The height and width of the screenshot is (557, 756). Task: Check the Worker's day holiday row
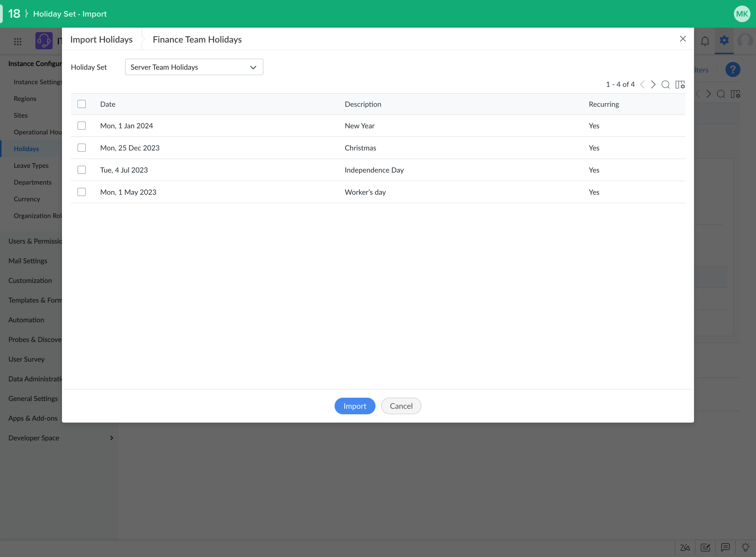pyautogui.click(x=82, y=192)
